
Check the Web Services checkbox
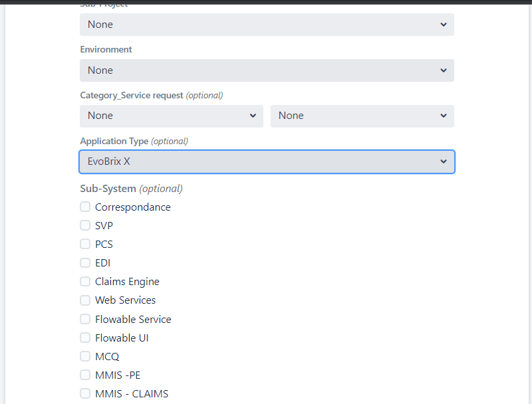(x=85, y=300)
